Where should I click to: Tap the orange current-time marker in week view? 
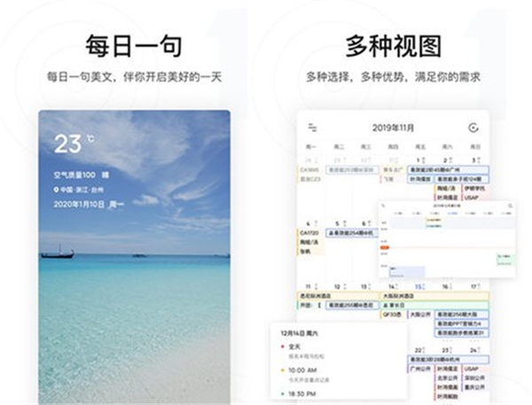tap(385, 247)
